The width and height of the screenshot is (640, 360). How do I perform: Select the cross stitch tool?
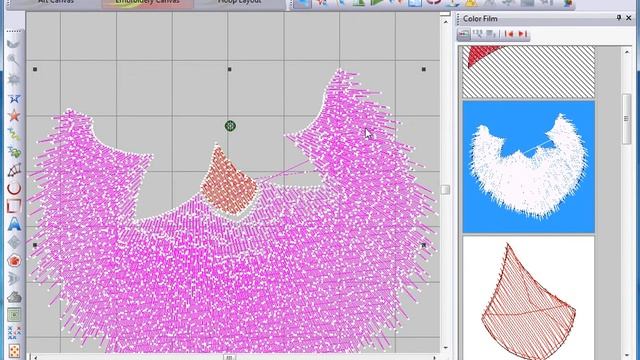click(x=14, y=333)
